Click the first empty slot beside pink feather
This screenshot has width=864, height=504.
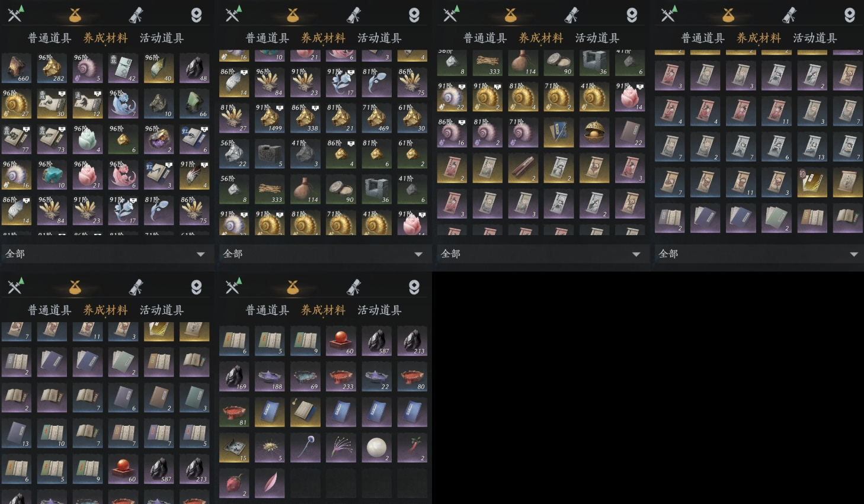point(305,483)
